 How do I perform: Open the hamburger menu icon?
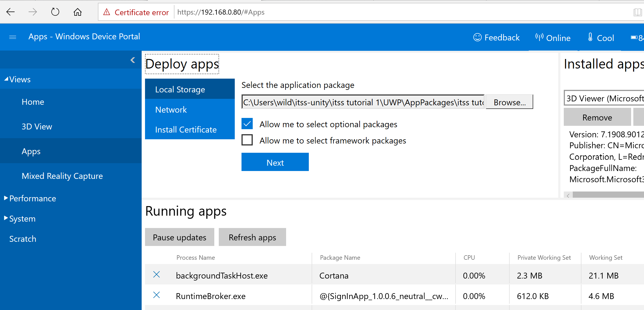pos(13,37)
